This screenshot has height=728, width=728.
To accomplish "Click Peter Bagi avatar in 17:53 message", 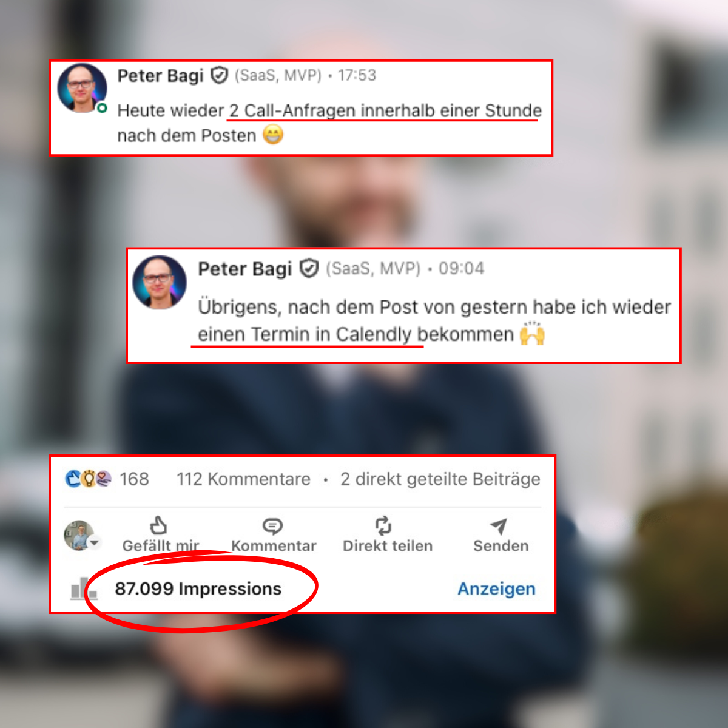I will [83, 89].
